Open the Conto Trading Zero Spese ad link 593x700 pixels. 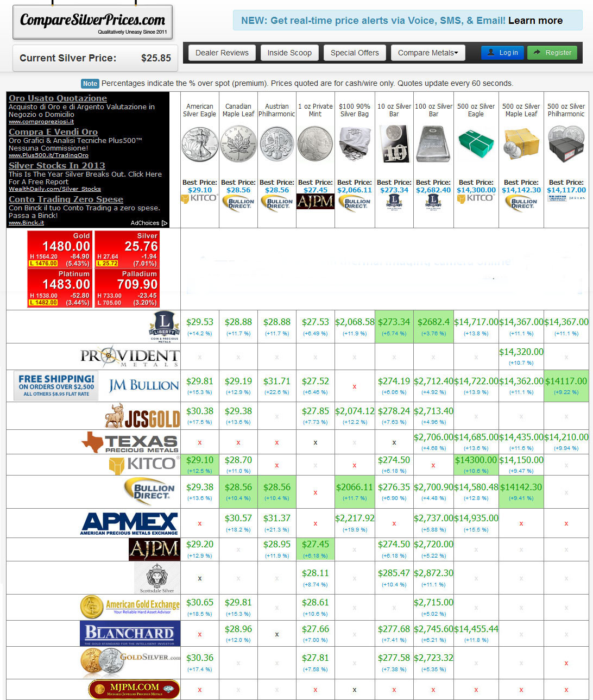click(66, 199)
